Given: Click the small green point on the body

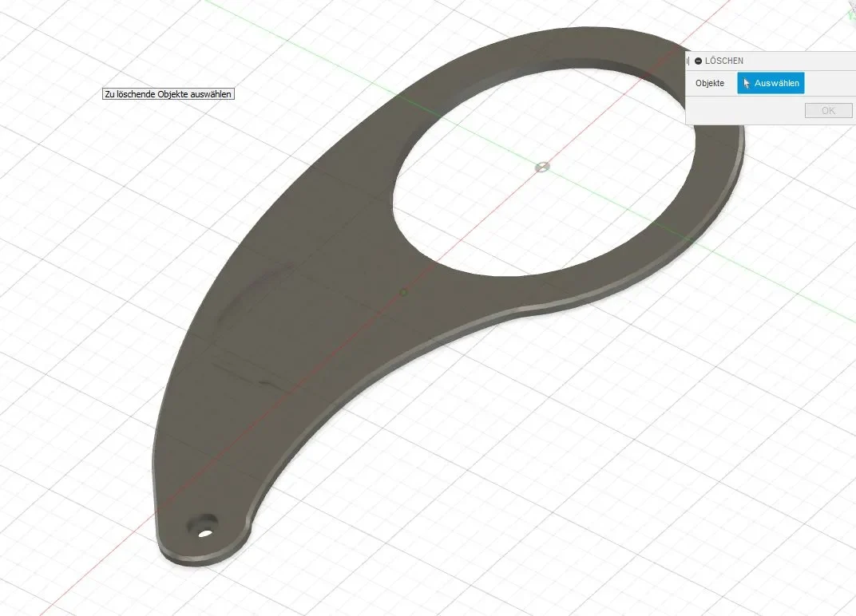Looking at the screenshot, I should tap(403, 293).
